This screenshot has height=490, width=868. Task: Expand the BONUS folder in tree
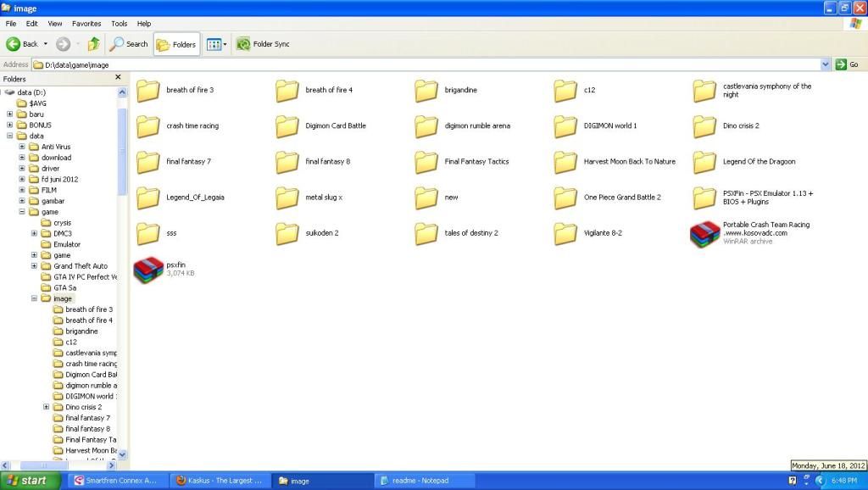click(9, 125)
